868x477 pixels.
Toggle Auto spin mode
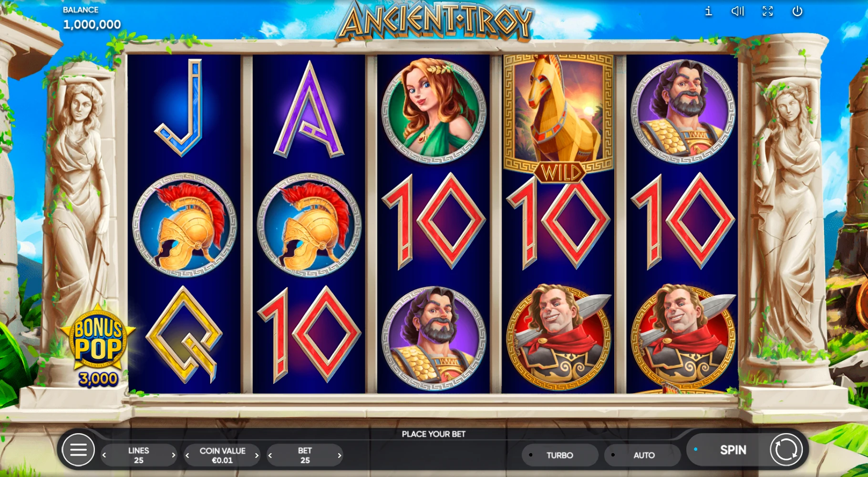coord(643,455)
